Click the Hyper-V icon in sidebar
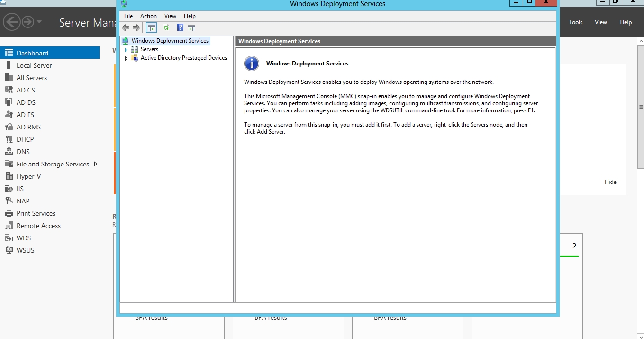This screenshot has height=339, width=644. click(x=9, y=176)
